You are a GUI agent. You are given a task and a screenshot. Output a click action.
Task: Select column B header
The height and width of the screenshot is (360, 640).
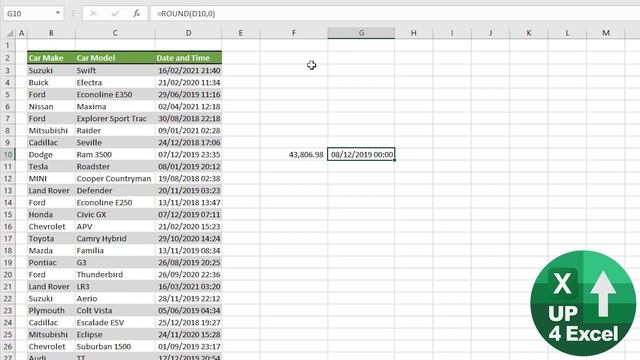tap(51, 33)
